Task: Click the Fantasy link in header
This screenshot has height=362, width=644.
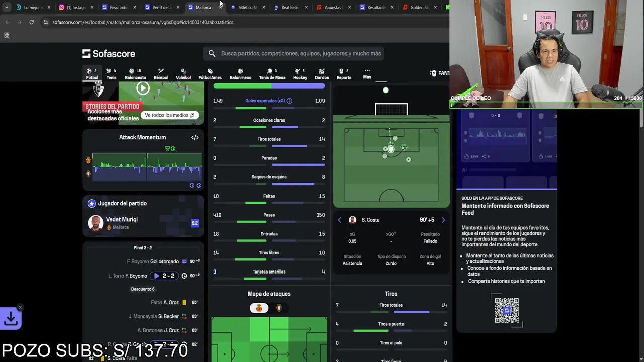Action: [x=439, y=73]
